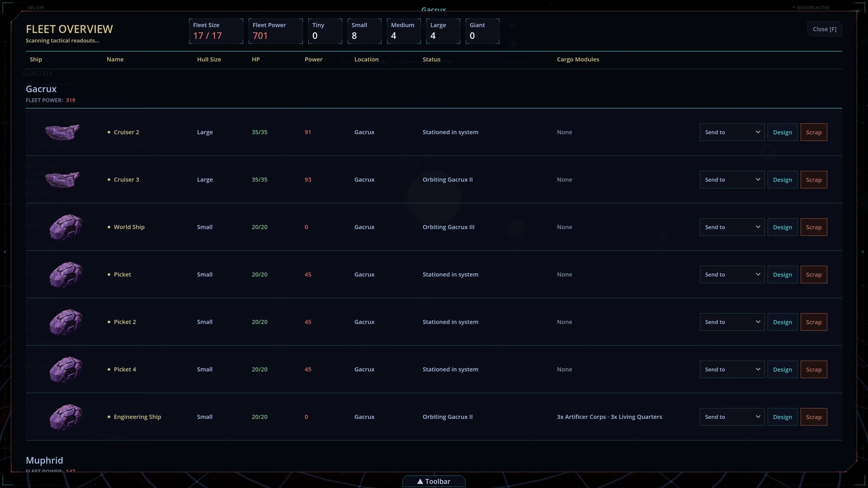
Task: Scrap the Picket 2 ship
Action: pos(814,322)
